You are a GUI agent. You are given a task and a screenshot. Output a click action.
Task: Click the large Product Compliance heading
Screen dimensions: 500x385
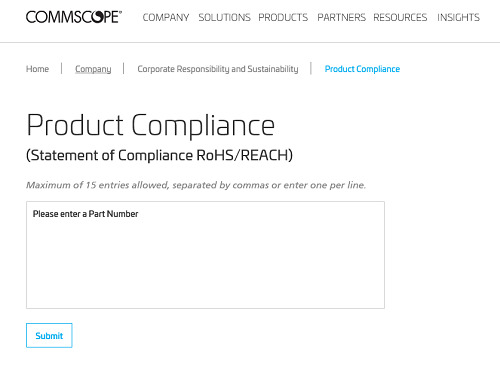[150, 126]
